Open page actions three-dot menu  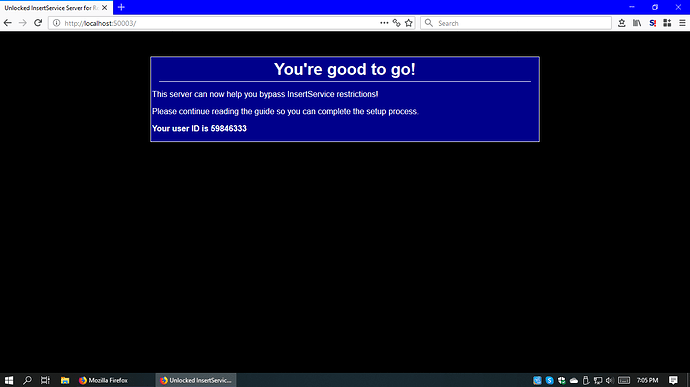[x=384, y=23]
